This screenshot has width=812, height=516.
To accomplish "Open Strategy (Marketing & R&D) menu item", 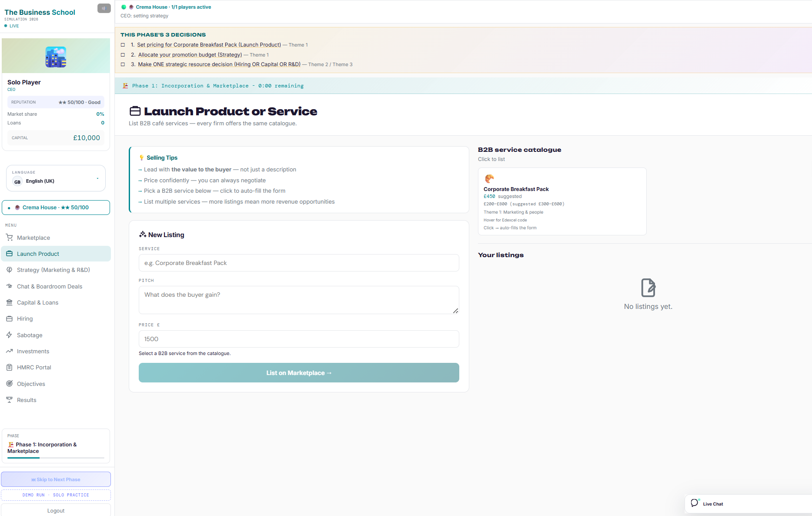I will (56, 270).
